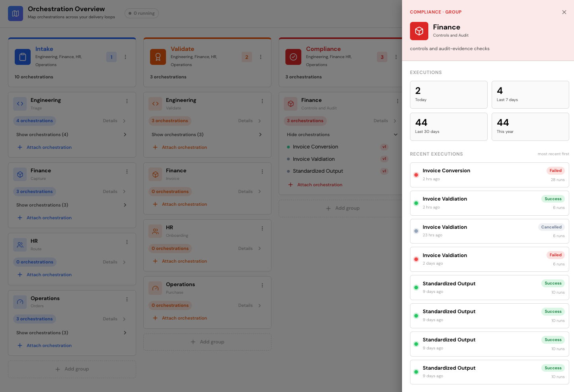Open failed Invoice Conversion recent execution

[x=490, y=175]
